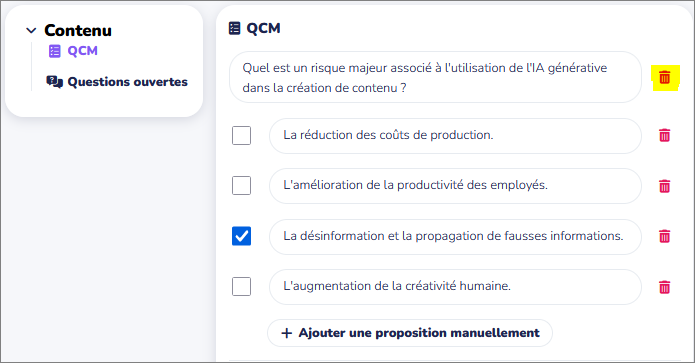Edit the question text field about IA générative
The image size is (695, 363).
[x=435, y=78]
